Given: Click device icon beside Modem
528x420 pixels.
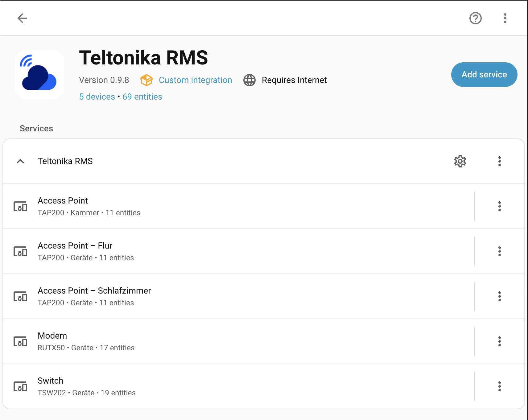Looking at the screenshot, I should tap(20, 341).
